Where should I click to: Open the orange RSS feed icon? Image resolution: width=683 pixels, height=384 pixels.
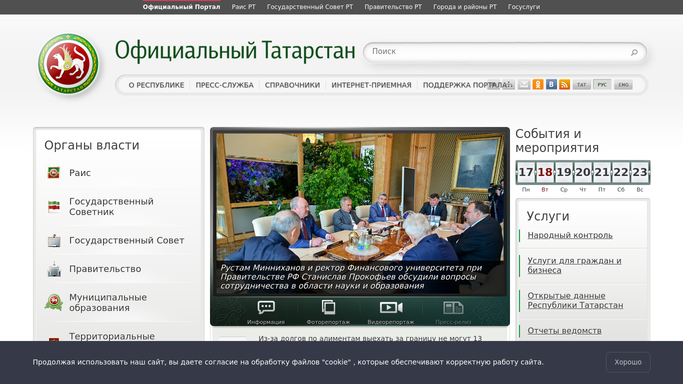(565, 84)
